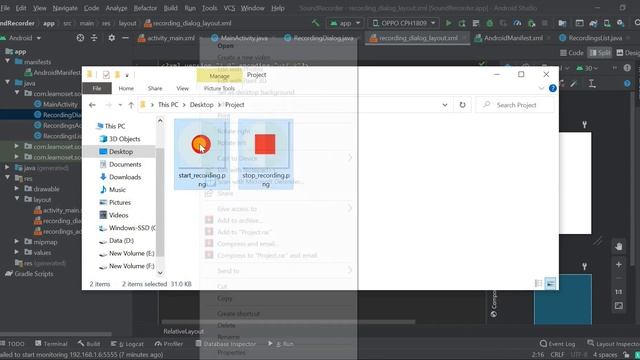Click the Apply Code Changes icon
640x360 pixels.
476,23
